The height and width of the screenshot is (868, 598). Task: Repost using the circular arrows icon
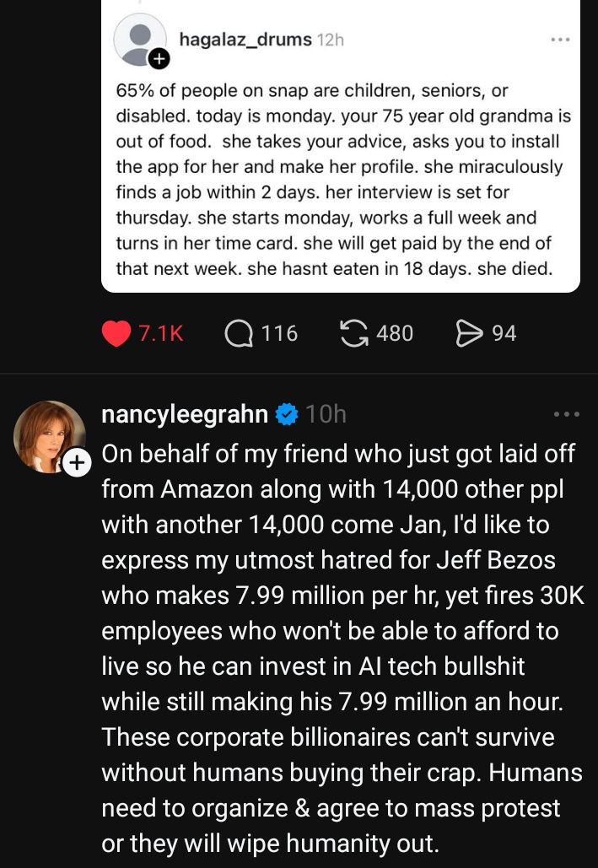[x=355, y=333]
